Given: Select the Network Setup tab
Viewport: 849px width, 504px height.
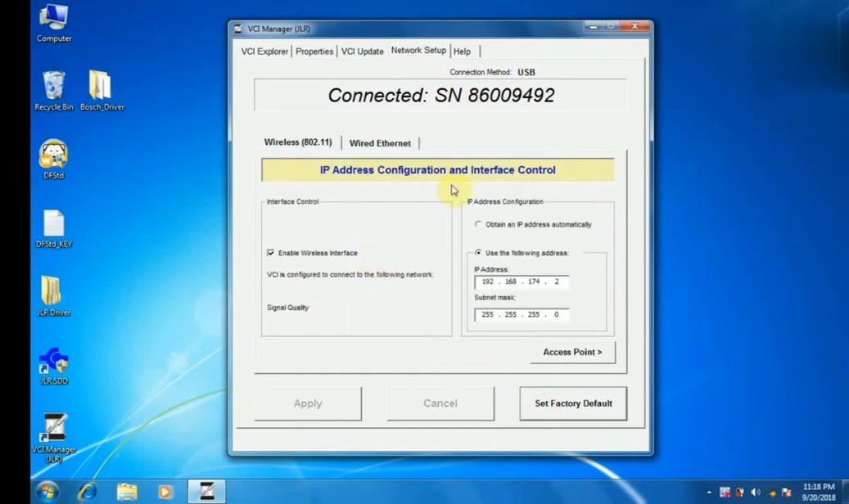Looking at the screenshot, I should point(418,51).
